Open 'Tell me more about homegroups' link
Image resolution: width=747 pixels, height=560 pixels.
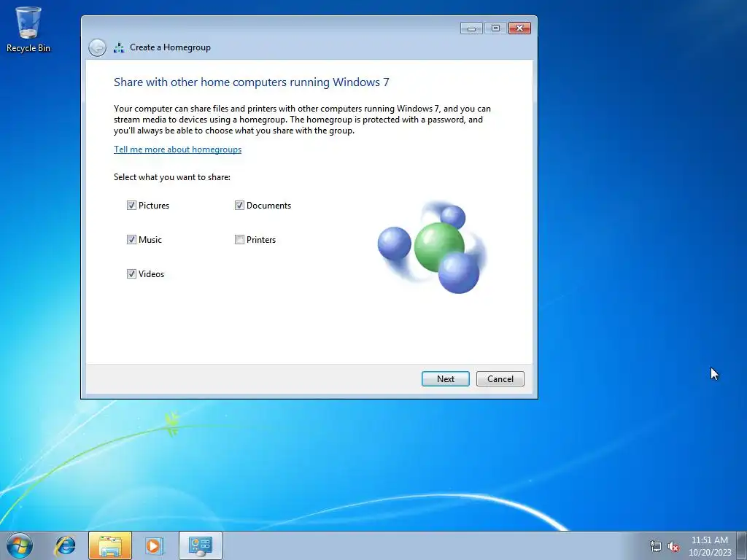[x=178, y=149]
